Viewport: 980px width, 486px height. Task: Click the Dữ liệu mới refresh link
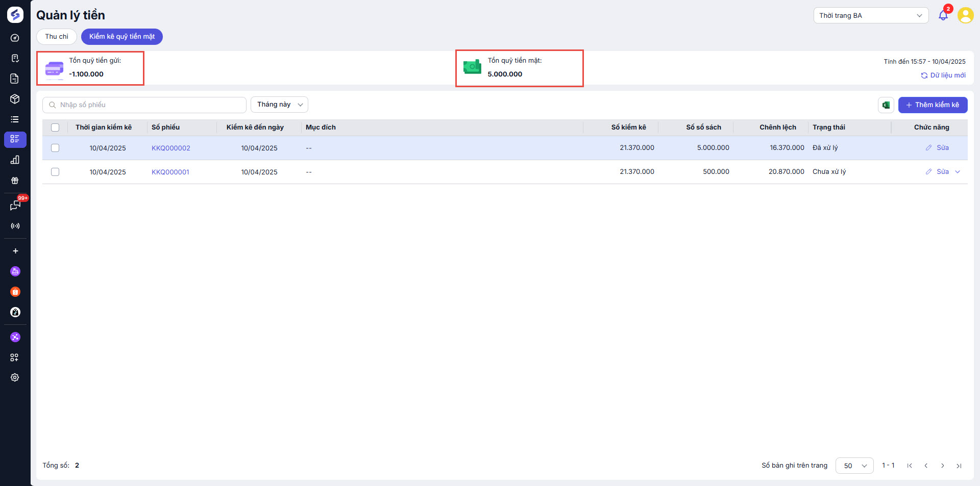948,75
